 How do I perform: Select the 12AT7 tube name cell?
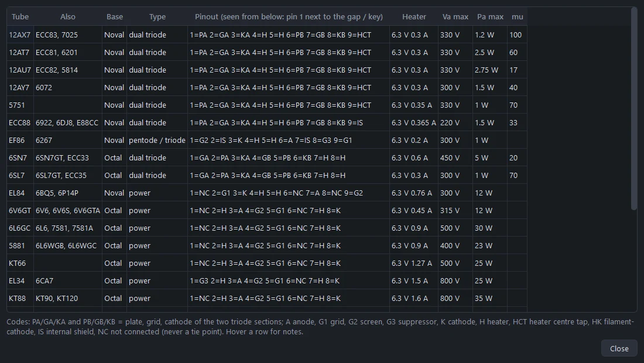pos(20,53)
